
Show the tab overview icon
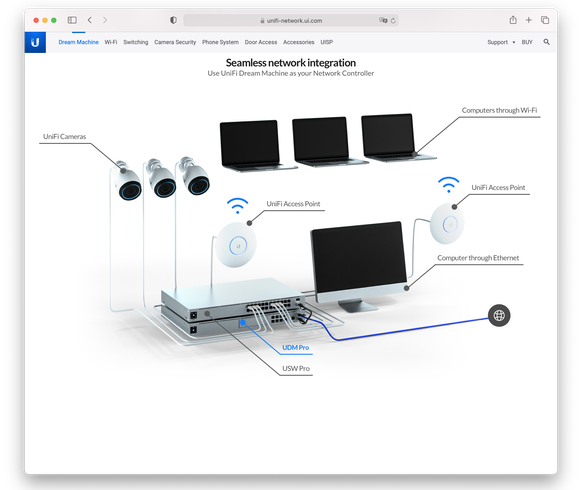click(x=545, y=20)
